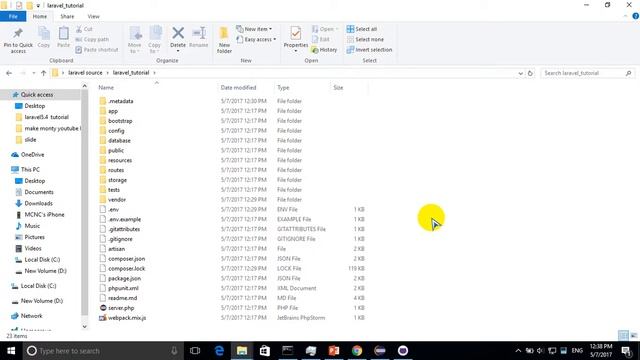Screen dimensions: 640x360
Task: Click Select all in ribbon
Action: [362, 29]
